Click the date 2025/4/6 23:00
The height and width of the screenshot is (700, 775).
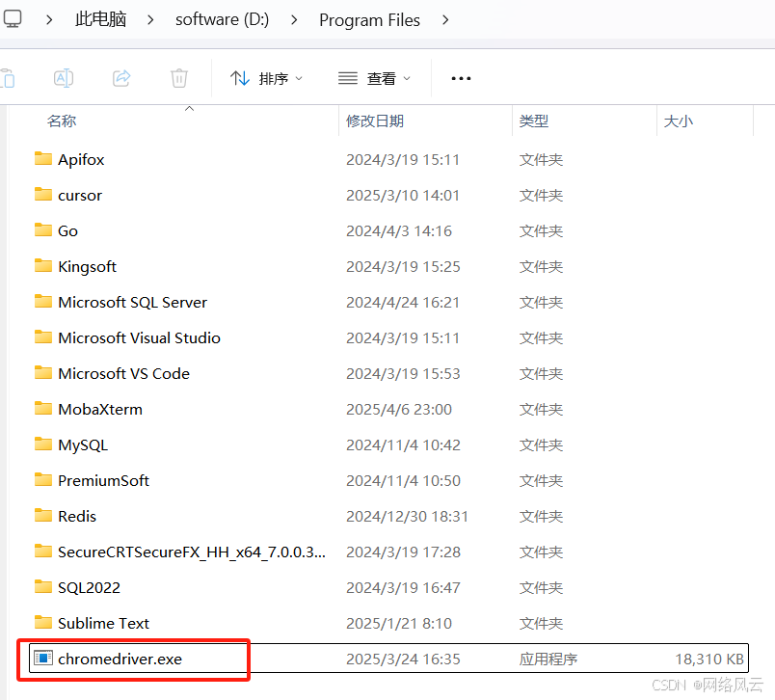point(399,410)
